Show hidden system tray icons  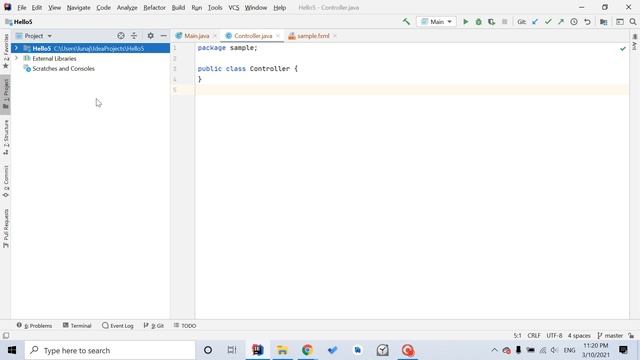(x=494, y=350)
